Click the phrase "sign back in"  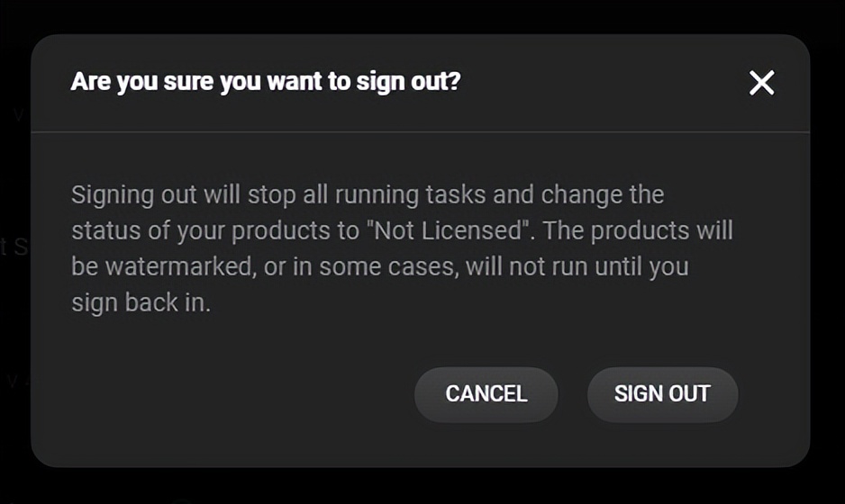point(141,303)
